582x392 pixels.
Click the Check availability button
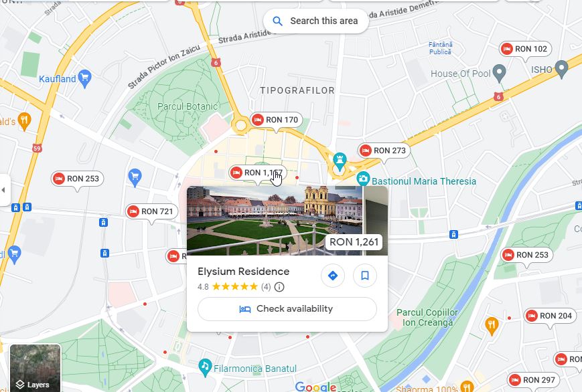[287, 309]
